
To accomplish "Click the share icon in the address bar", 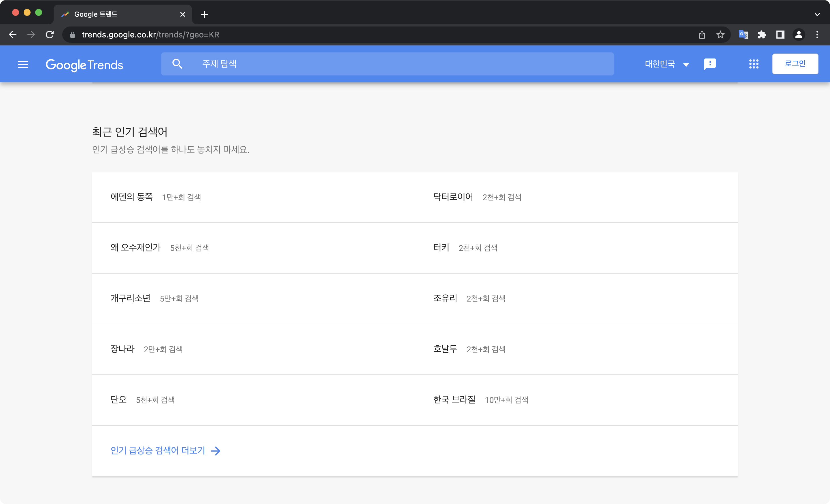I will coord(702,34).
